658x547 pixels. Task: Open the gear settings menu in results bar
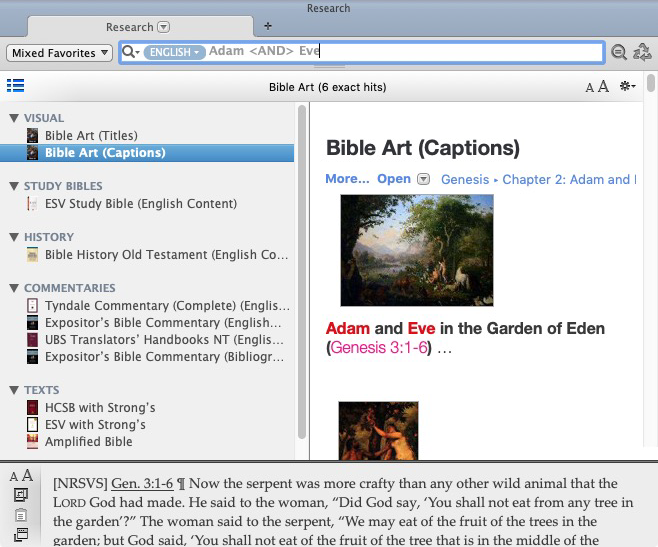pyautogui.click(x=628, y=87)
